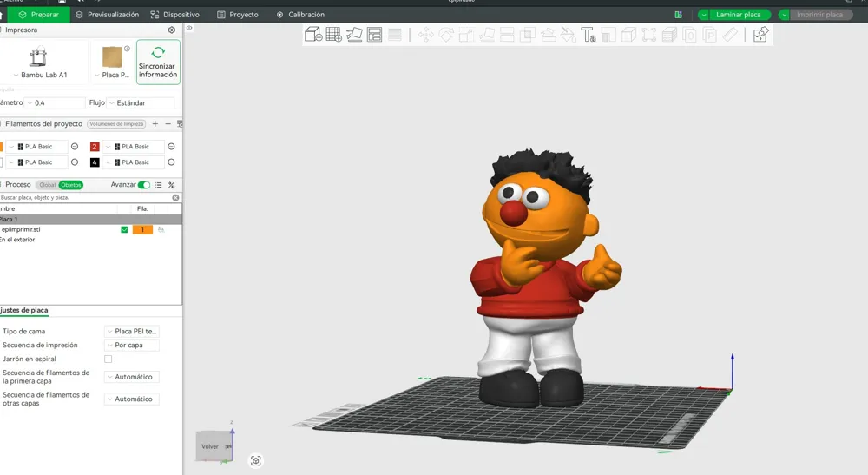Click the compare presets icon beside Avanzar
Image resolution: width=868 pixels, height=475 pixels.
pos(171,185)
